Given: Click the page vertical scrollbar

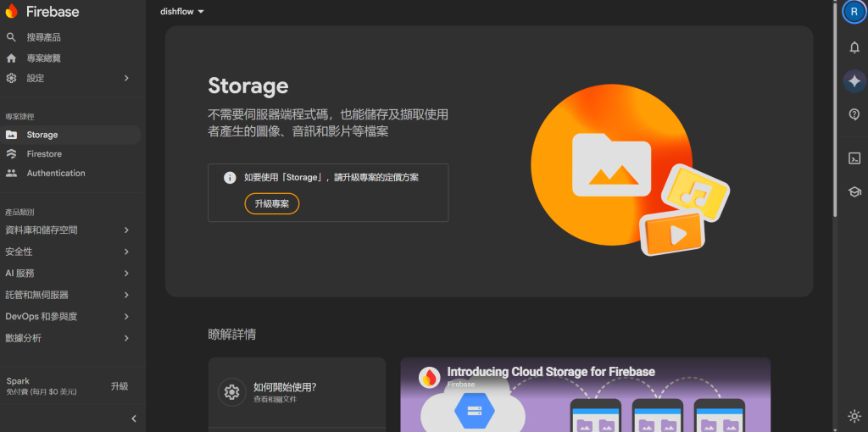Looking at the screenshot, I should (x=835, y=111).
